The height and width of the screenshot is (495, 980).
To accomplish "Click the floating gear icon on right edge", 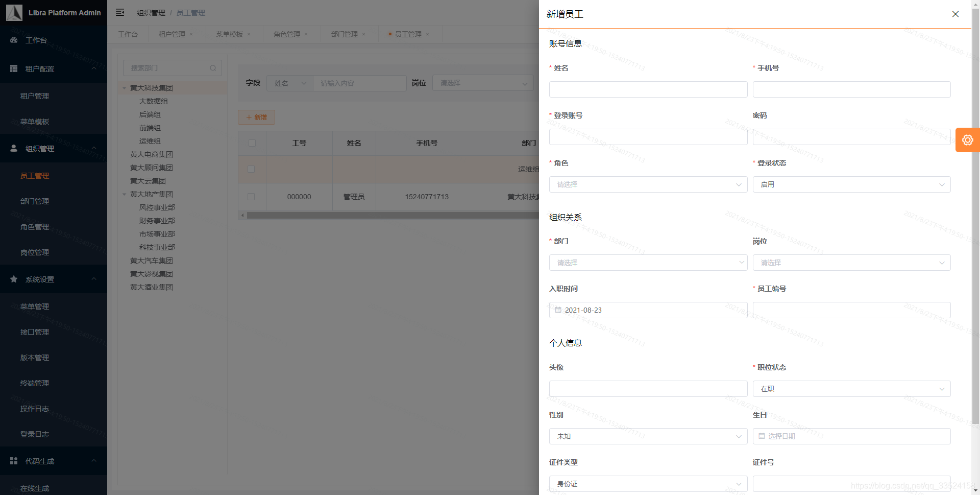I will click(968, 139).
